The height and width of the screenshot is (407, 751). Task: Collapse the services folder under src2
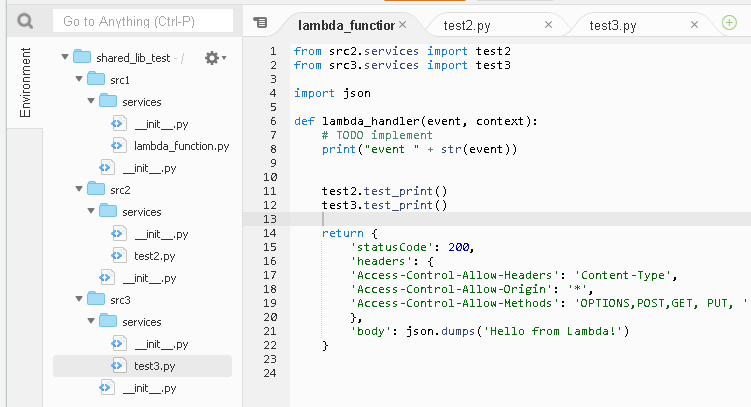pyautogui.click(x=91, y=211)
